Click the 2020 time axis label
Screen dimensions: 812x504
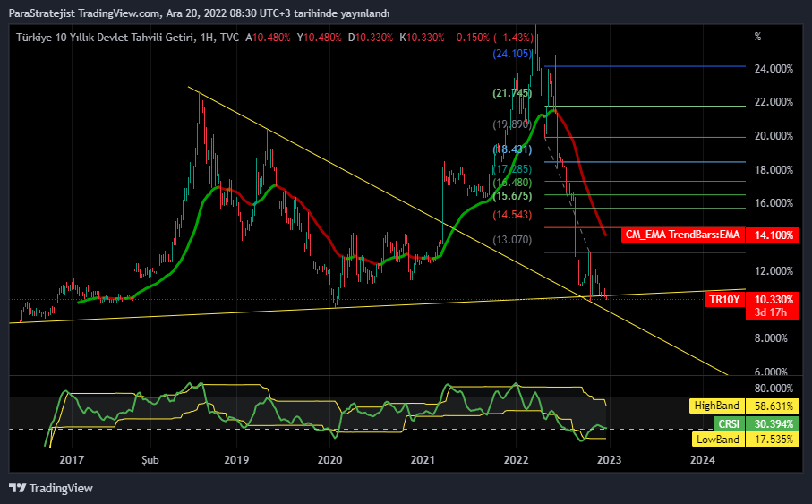[329, 459]
